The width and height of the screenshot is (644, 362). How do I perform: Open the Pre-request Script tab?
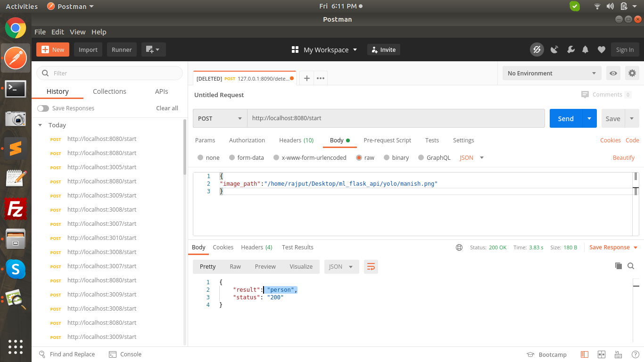point(387,140)
